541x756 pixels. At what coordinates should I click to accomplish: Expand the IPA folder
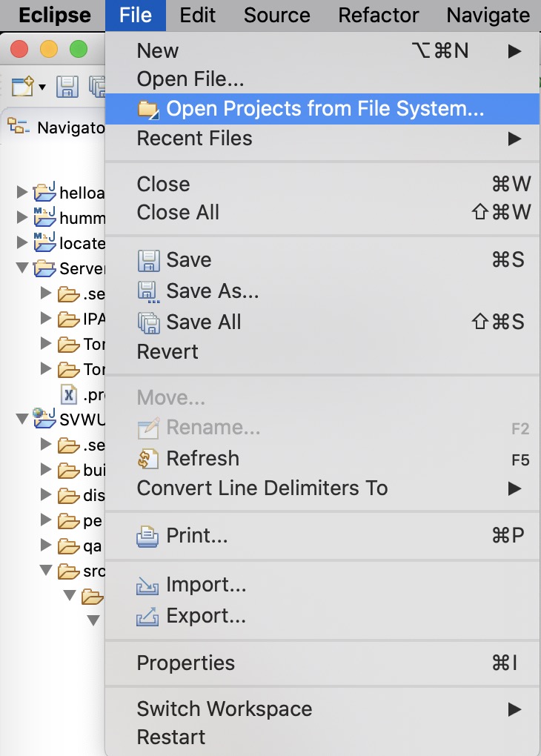46,318
